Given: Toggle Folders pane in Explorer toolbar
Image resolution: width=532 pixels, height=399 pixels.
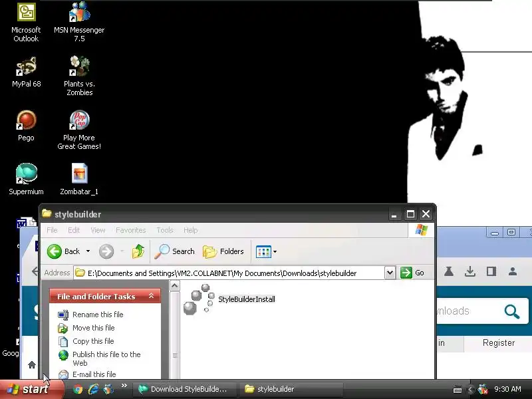Looking at the screenshot, I should click(x=223, y=251).
